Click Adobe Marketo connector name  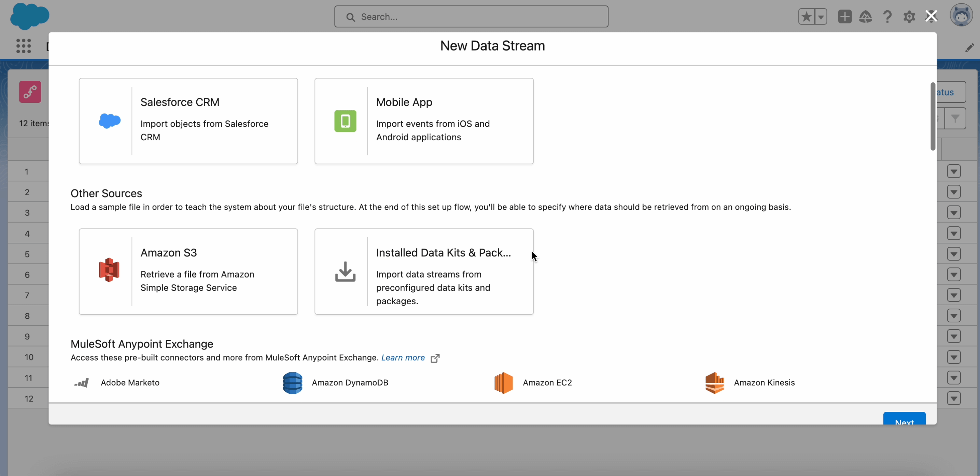tap(130, 383)
